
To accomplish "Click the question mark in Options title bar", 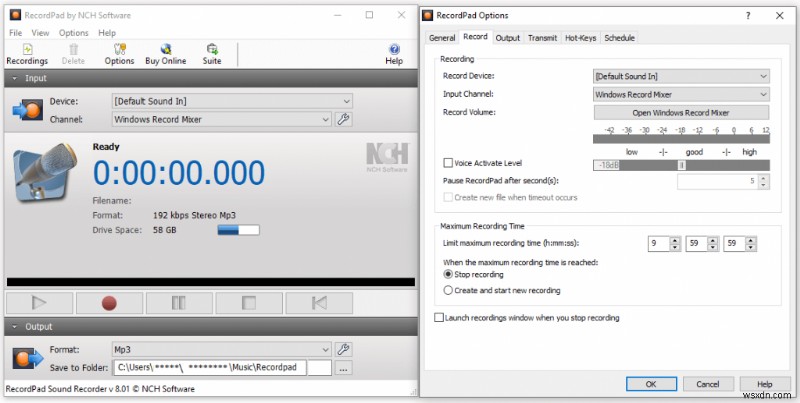I will pos(748,16).
